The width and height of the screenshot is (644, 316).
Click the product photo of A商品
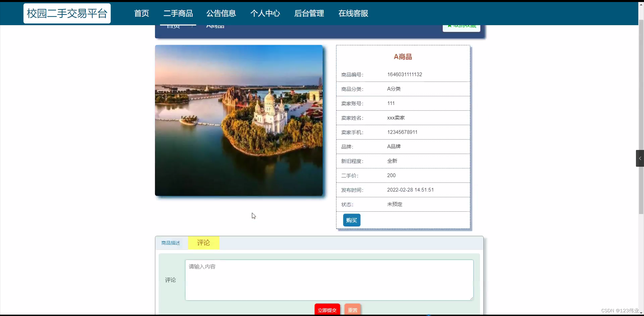238,120
